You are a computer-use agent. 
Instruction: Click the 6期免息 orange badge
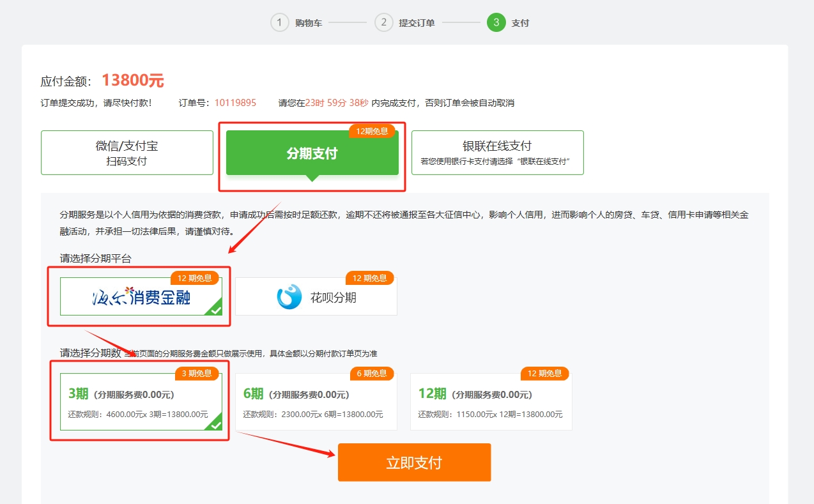[372, 374]
